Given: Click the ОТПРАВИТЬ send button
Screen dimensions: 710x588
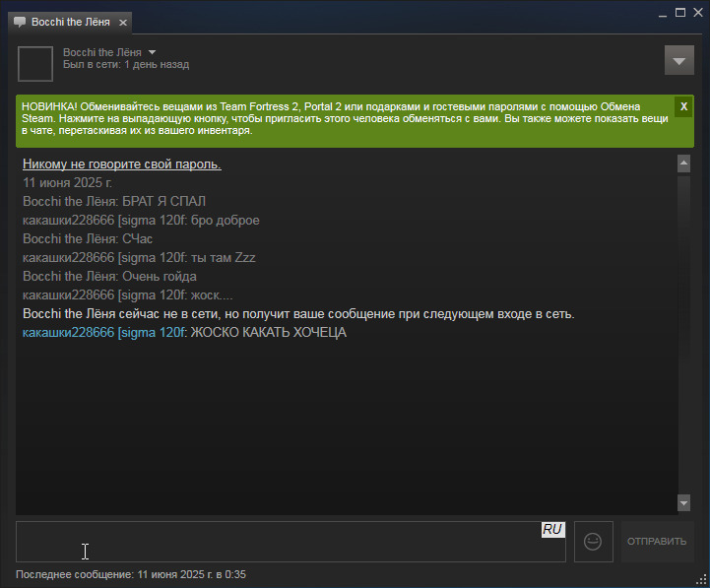Looking at the screenshot, I should (x=657, y=542).
